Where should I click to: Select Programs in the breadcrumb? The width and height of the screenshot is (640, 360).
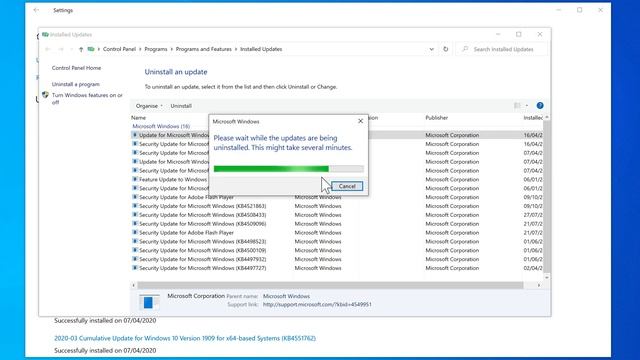tap(156, 49)
